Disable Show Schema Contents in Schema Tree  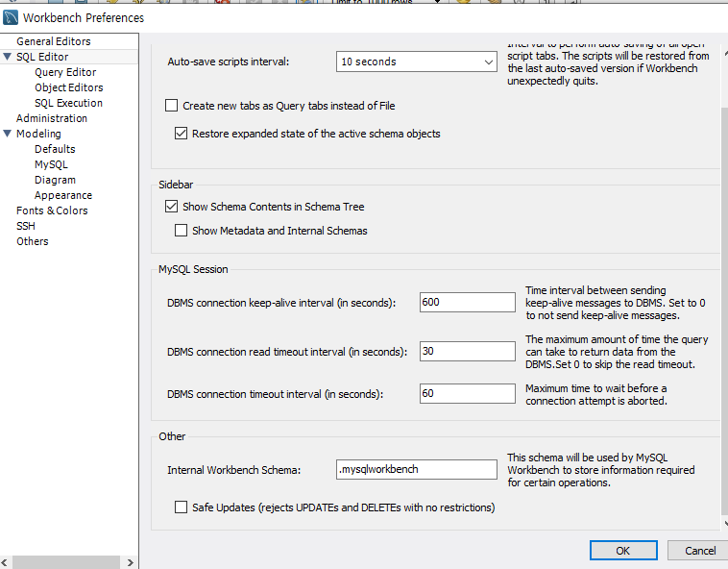[x=171, y=207]
